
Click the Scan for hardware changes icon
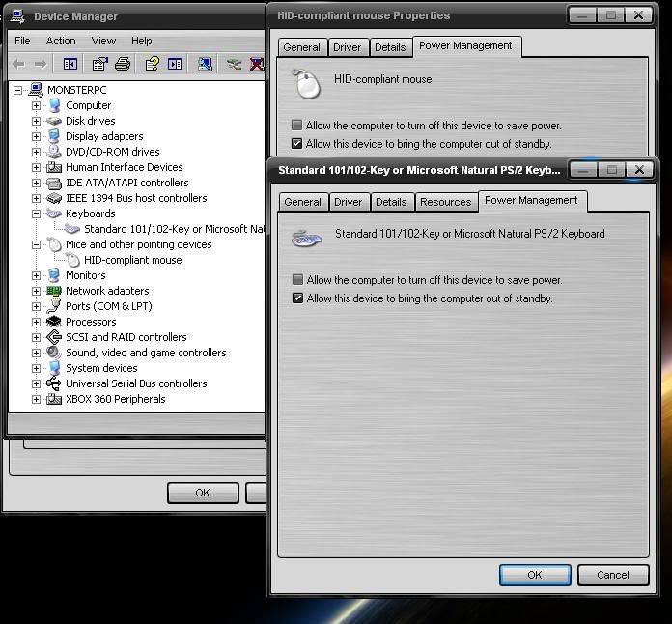click(x=205, y=64)
